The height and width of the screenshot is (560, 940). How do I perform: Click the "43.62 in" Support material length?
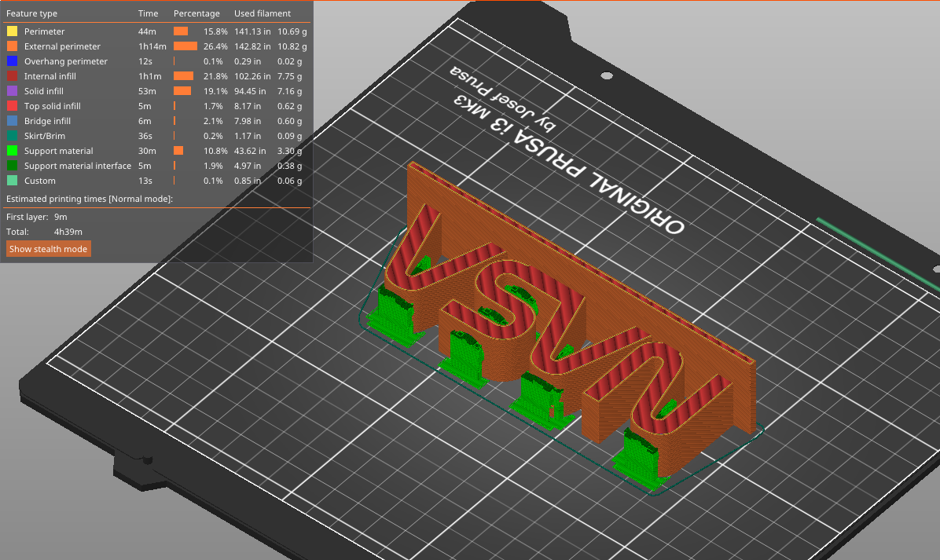(x=250, y=151)
